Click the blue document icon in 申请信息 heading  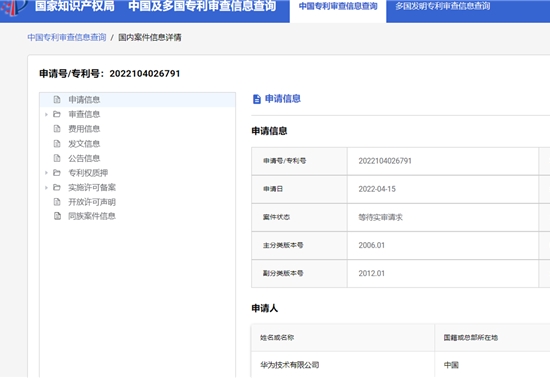click(257, 99)
